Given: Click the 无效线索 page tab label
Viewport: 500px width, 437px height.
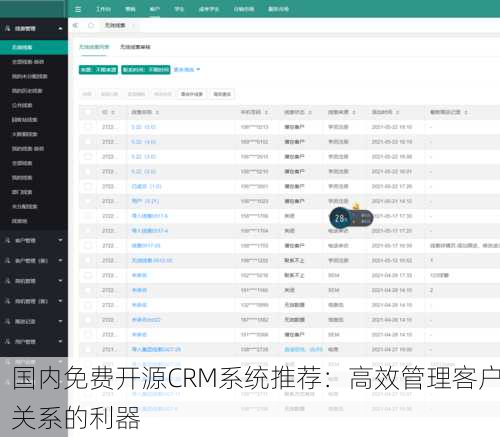Looking at the screenshot, I should coord(115,25).
